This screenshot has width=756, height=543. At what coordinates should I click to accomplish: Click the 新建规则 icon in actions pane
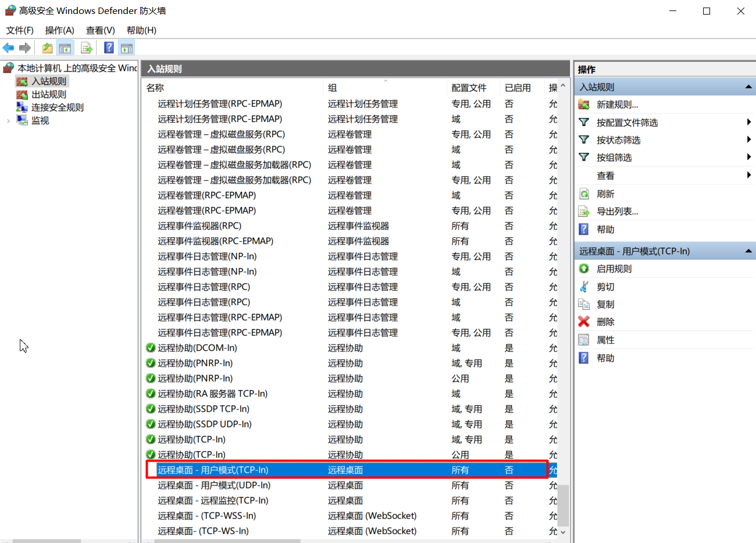(584, 105)
